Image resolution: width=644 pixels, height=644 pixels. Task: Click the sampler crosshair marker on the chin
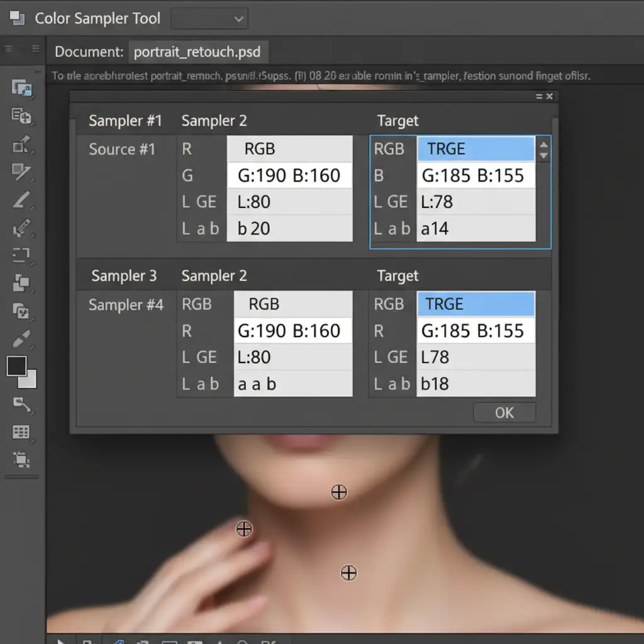(x=339, y=492)
